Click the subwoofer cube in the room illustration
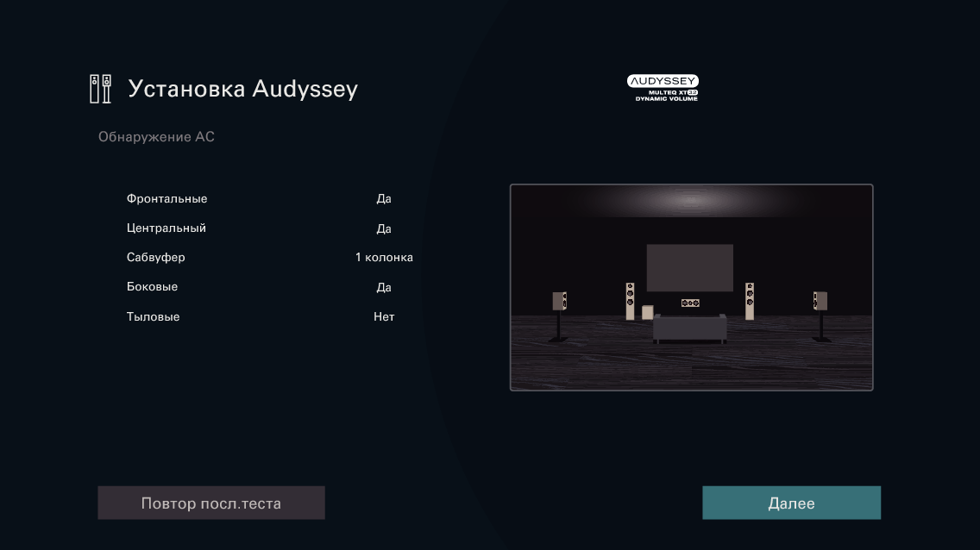980x550 pixels. [x=648, y=312]
